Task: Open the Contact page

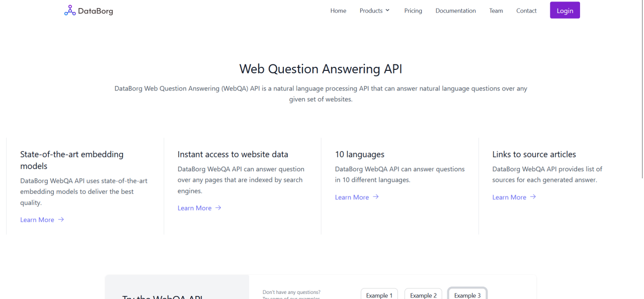Action: pos(526,11)
